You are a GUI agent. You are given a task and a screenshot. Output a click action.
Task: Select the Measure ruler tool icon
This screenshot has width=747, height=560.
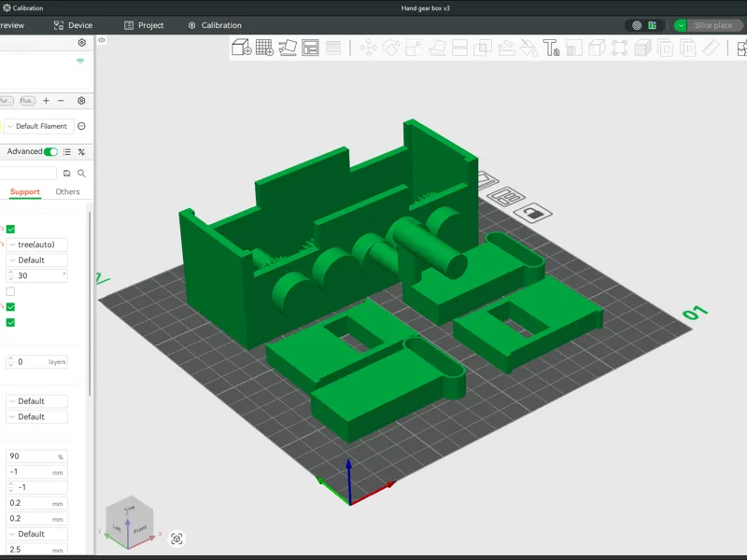pyautogui.click(x=712, y=49)
